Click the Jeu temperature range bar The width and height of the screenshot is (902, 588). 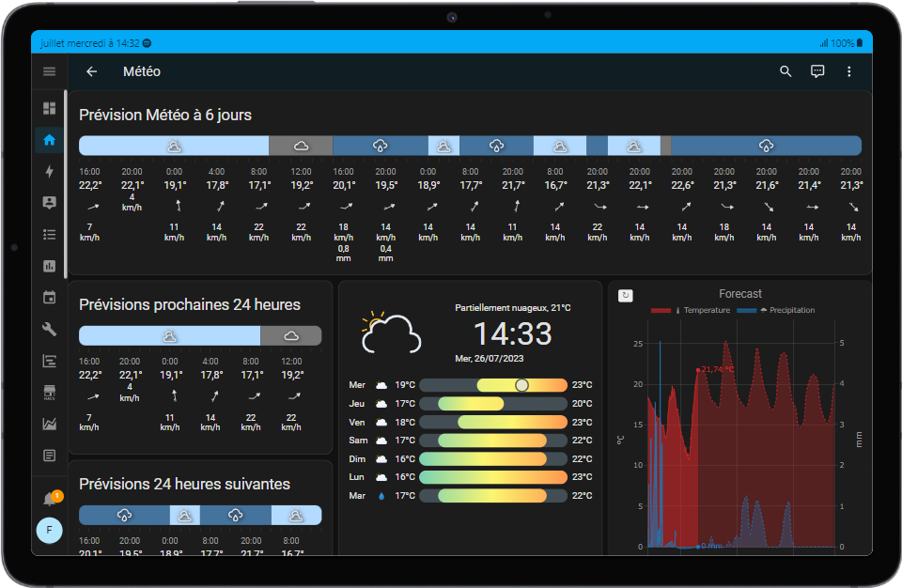(493, 403)
